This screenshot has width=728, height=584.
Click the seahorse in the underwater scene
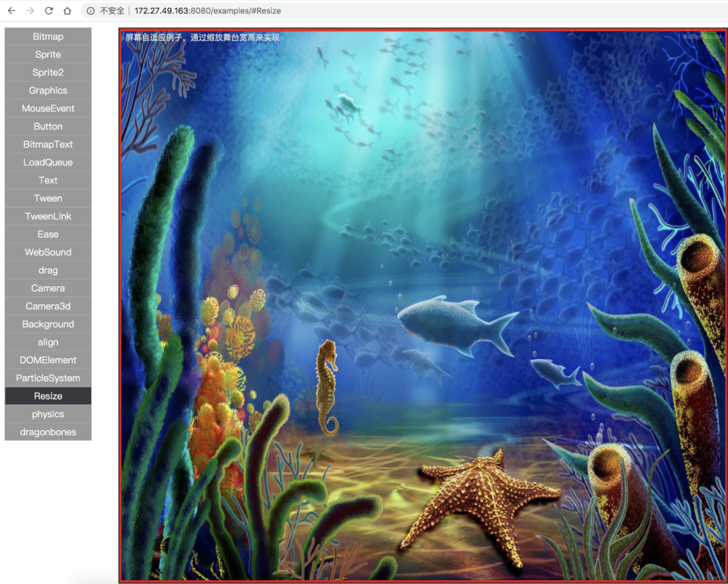[x=327, y=388]
